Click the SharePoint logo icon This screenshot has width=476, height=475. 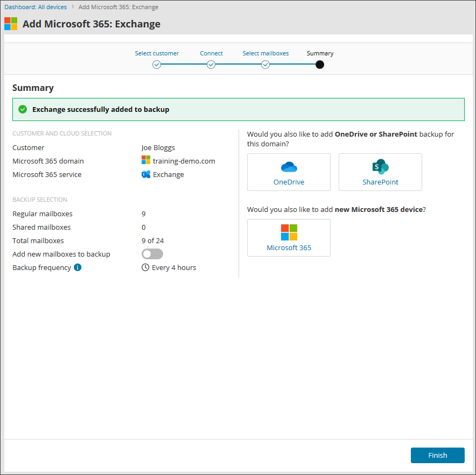[380, 167]
